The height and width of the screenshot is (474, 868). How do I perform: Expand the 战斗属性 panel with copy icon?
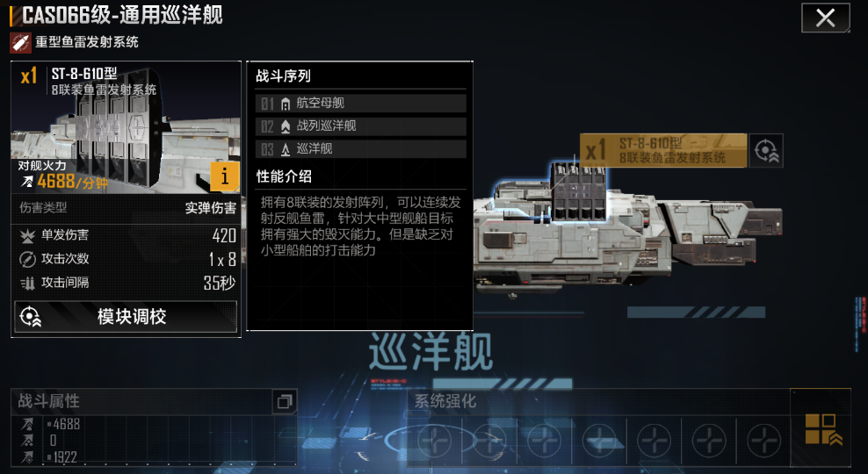[285, 401]
